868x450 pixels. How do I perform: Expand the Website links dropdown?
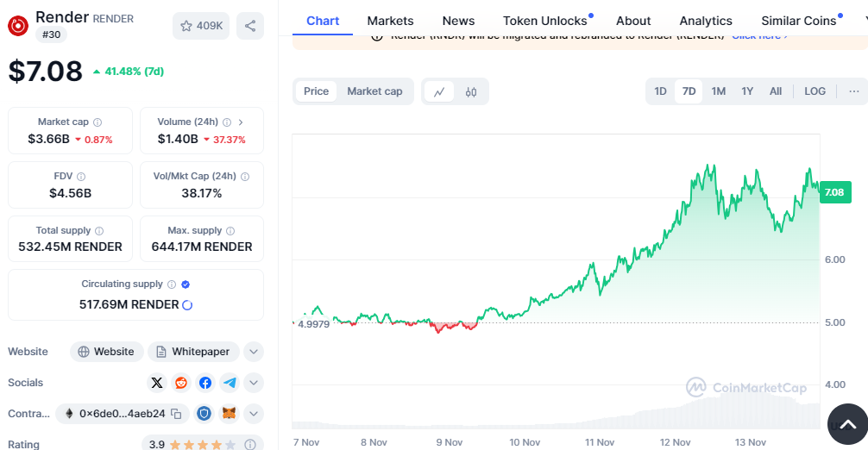(x=254, y=352)
